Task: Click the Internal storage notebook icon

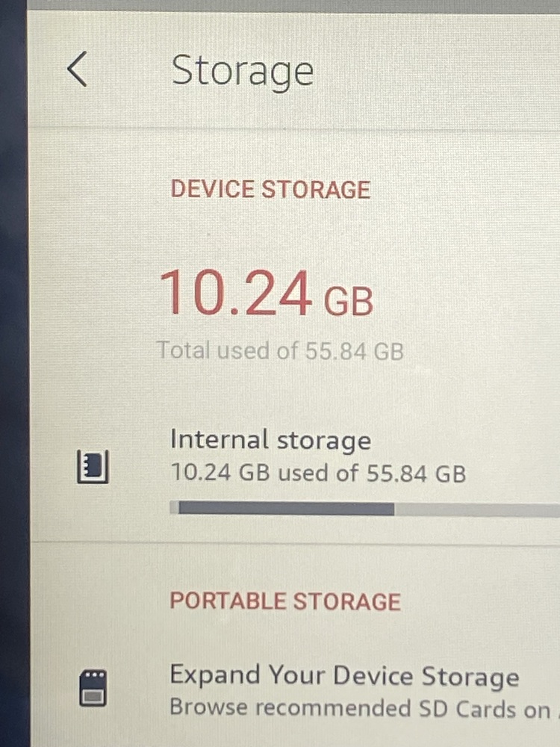Action: (x=93, y=467)
